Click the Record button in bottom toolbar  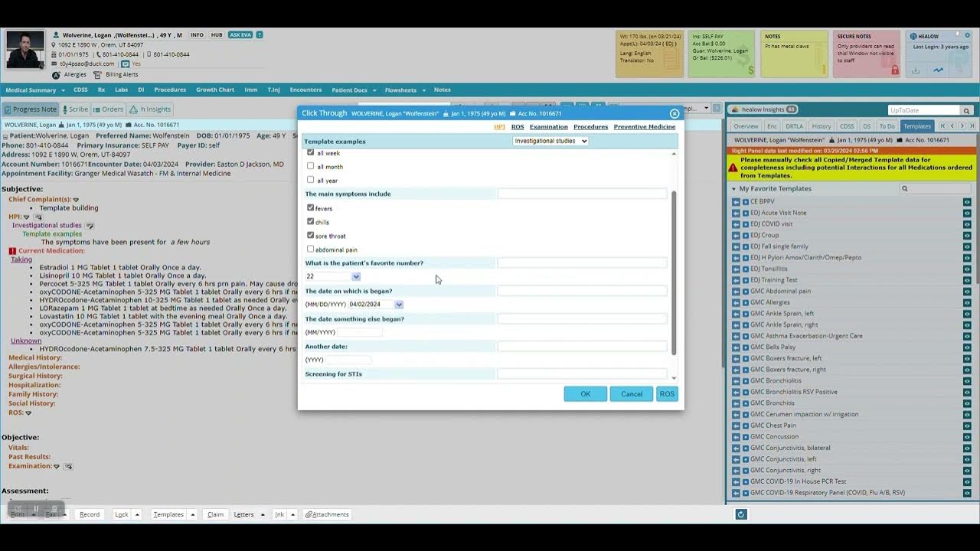pos(90,515)
